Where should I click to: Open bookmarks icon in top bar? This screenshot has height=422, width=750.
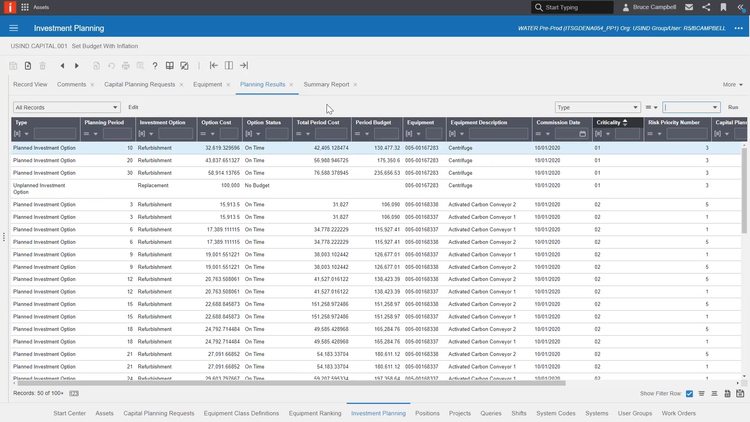pos(723,7)
